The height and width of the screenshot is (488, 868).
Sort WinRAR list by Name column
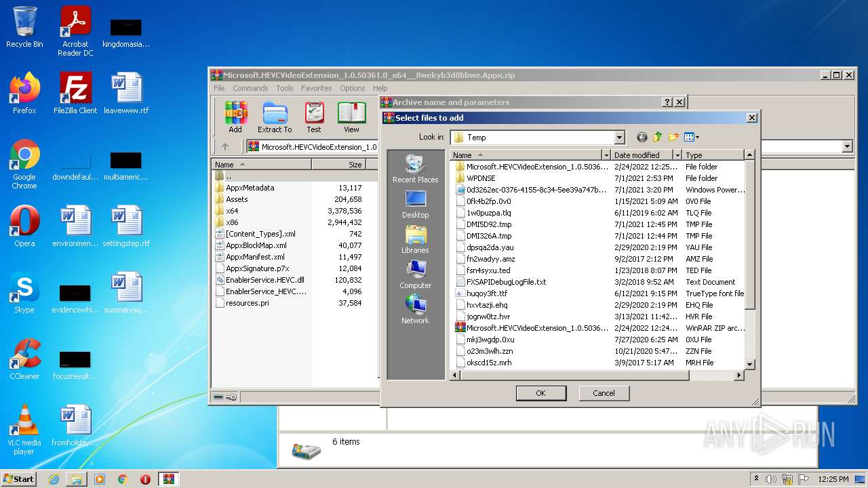coord(262,165)
